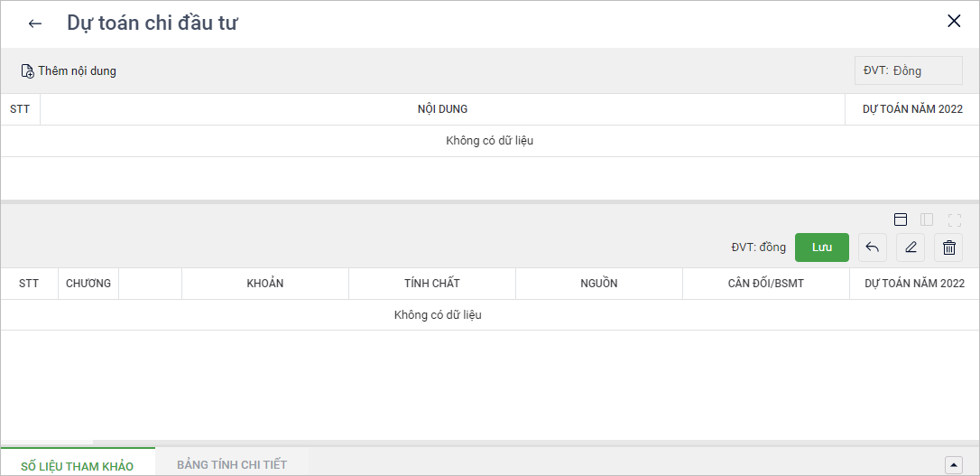
Task: Click the Khoản column header
Action: coord(265,284)
